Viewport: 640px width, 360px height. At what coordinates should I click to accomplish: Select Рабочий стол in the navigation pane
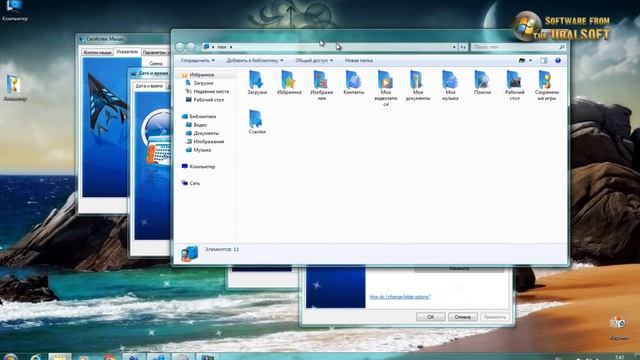point(209,100)
